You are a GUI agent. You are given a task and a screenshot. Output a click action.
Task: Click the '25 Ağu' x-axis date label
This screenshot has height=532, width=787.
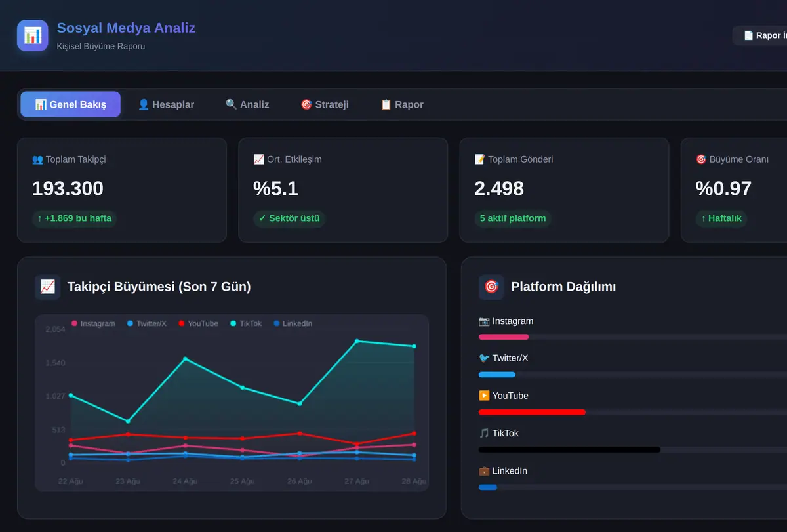242,481
